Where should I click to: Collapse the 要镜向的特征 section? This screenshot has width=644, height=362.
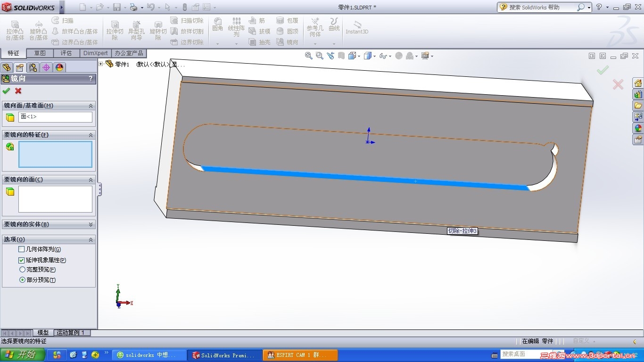coord(91,135)
